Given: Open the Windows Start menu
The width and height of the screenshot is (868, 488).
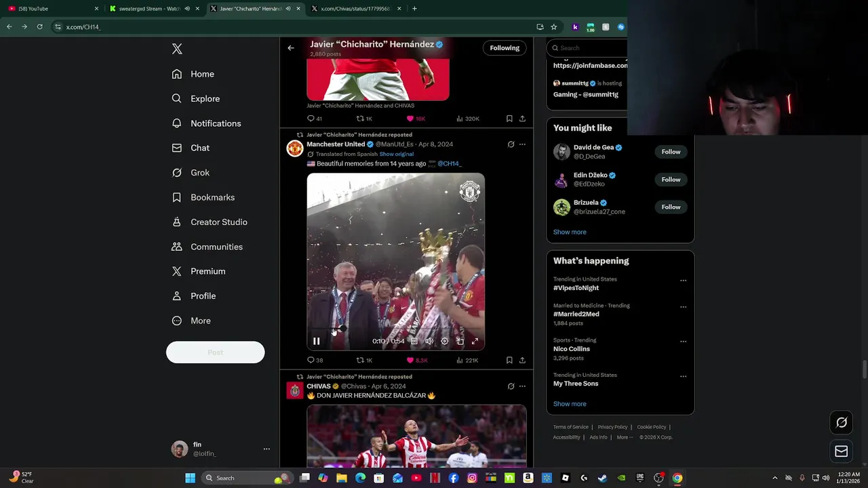Looking at the screenshot, I should (191, 478).
